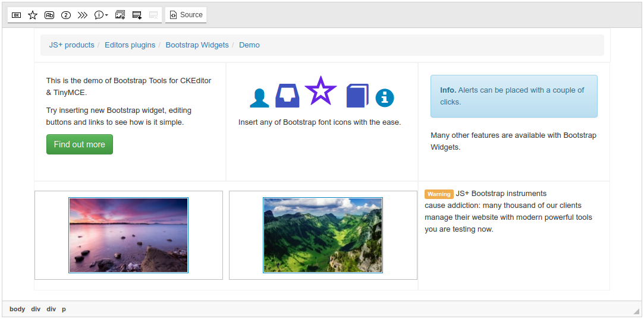Click the Bootstrap button (OK) toolbar icon

(17, 15)
